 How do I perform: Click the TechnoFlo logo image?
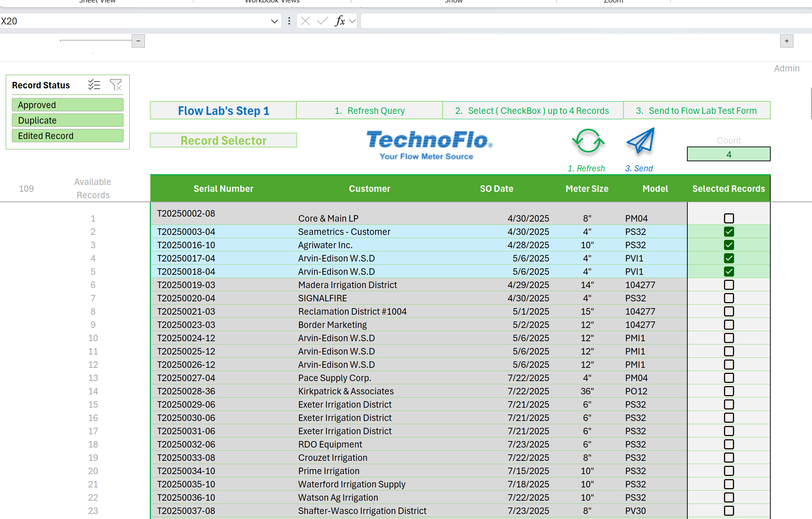[430, 145]
